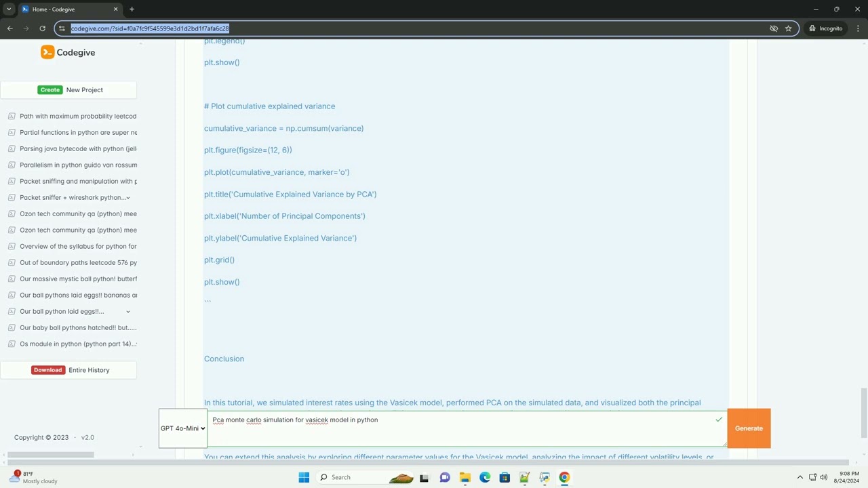Close the Home - Codegive tab
868x488 pixels.
click(115, 9)
